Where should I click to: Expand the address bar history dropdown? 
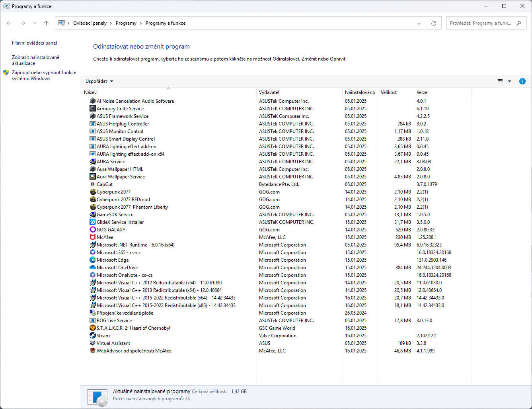tap(419, 23)
